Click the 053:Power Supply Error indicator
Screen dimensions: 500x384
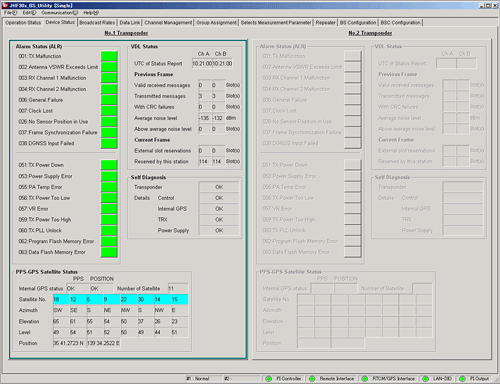[109, 176]
